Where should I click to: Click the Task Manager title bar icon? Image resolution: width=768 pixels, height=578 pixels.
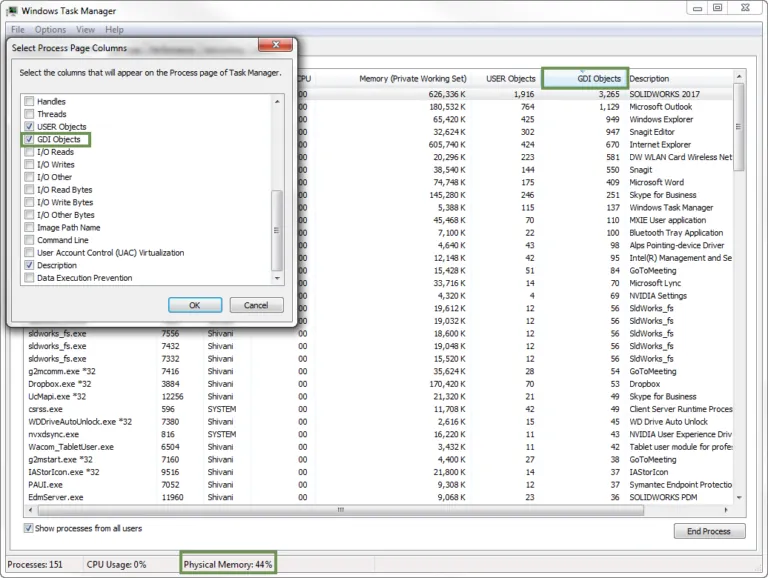[x=12, y=10]
